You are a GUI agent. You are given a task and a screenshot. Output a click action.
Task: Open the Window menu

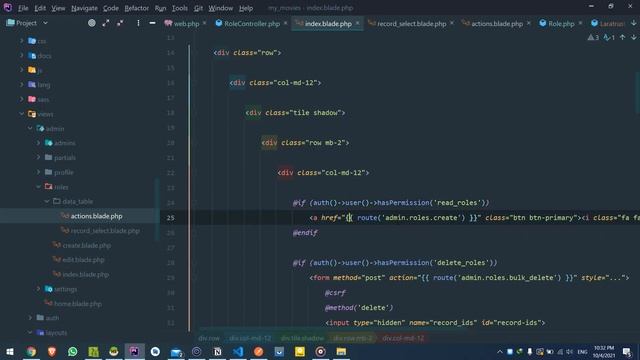tap(220, 8)
